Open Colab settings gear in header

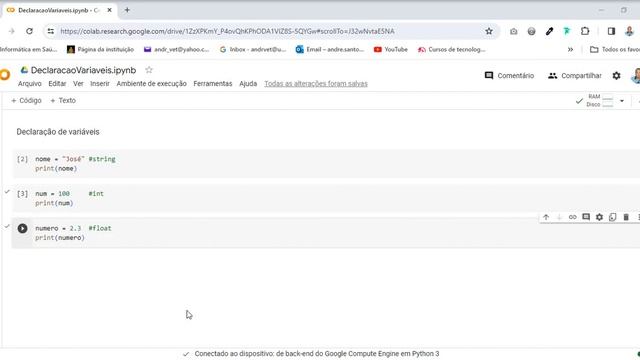[x=616, y=76]
